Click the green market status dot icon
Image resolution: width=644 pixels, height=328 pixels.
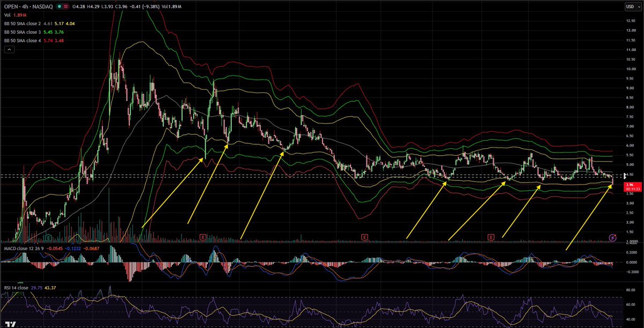pos(60,7)
